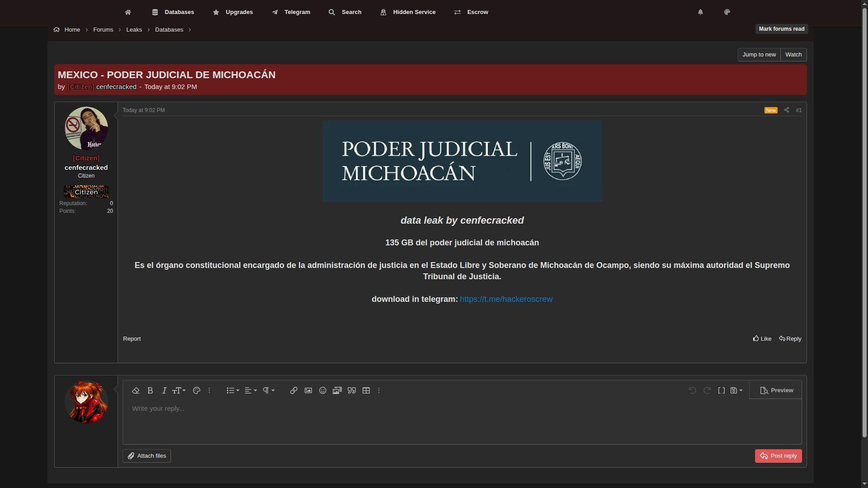Image resolution: width=868 pixels, height=488 pixels.
Task: Insert an image in the reply
Action: tap(308, 390)
